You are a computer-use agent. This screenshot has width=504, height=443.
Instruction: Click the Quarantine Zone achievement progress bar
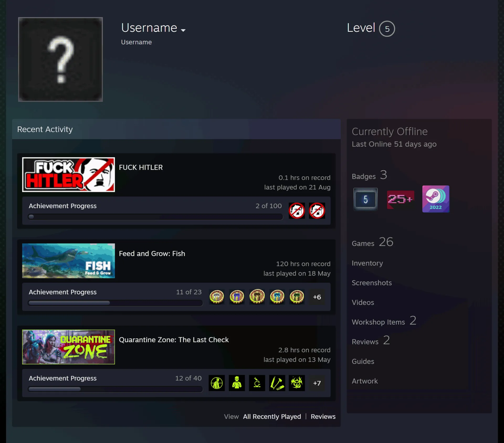coord(115,389)
